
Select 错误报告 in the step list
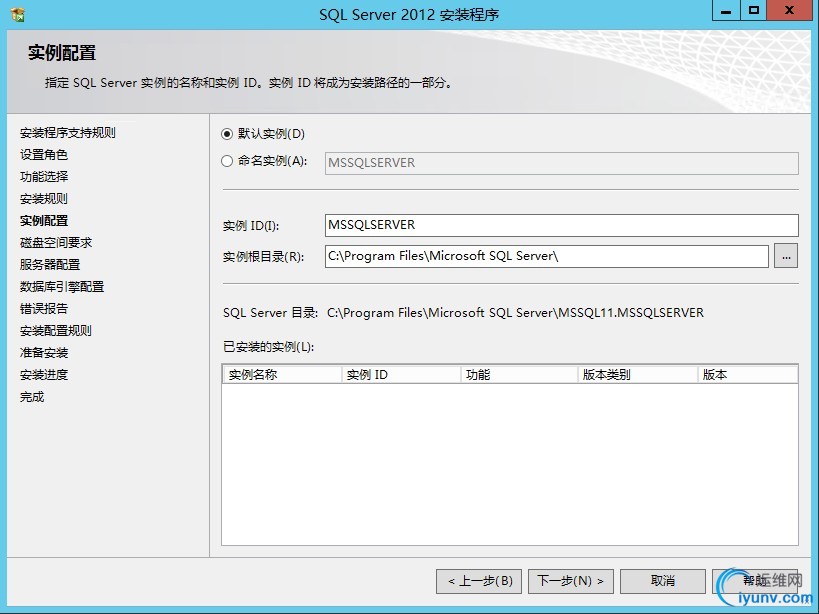(44, 308)
